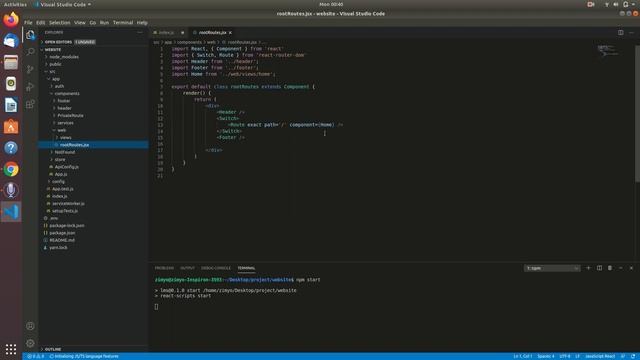Open the terminal selector dropdown '1: npm'
This screenshot has height=360, width=640.
(x=552, y=268)
